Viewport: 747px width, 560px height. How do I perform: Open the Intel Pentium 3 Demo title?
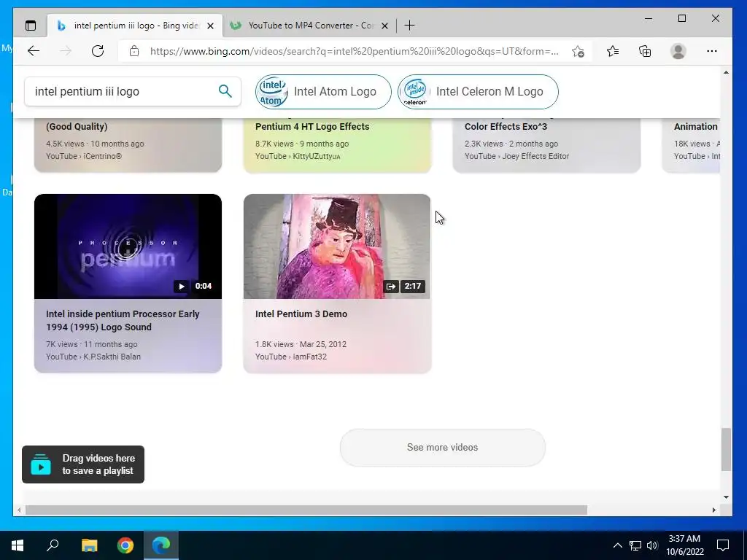click(301, 314)
